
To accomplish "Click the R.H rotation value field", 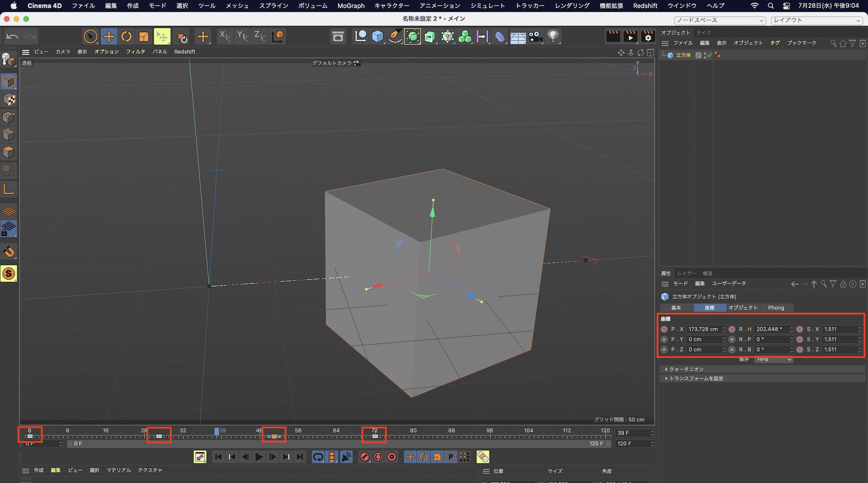I will [x=771, y=329].
